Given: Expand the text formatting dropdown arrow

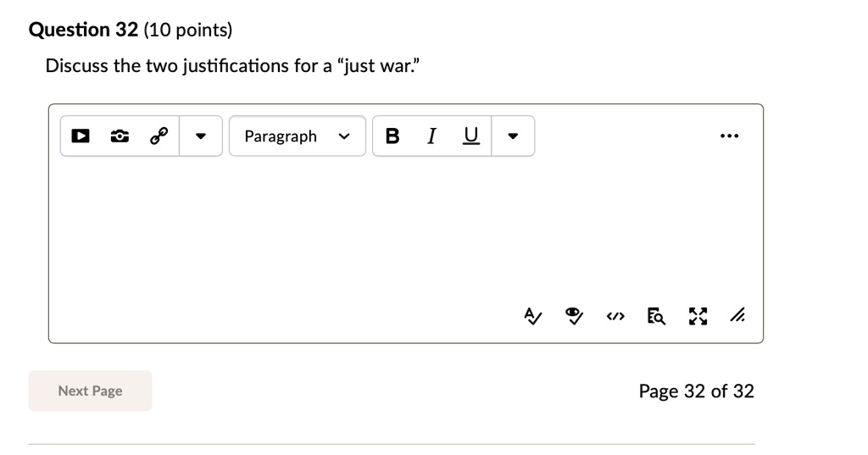Looking at the screenshot, I should (x=513, y=136).
